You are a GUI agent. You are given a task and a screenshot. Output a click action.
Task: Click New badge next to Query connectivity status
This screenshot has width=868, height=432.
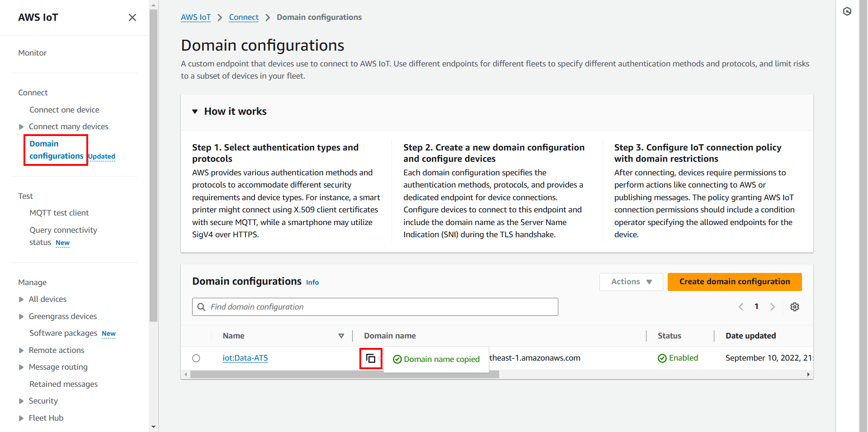click(62, 243)
